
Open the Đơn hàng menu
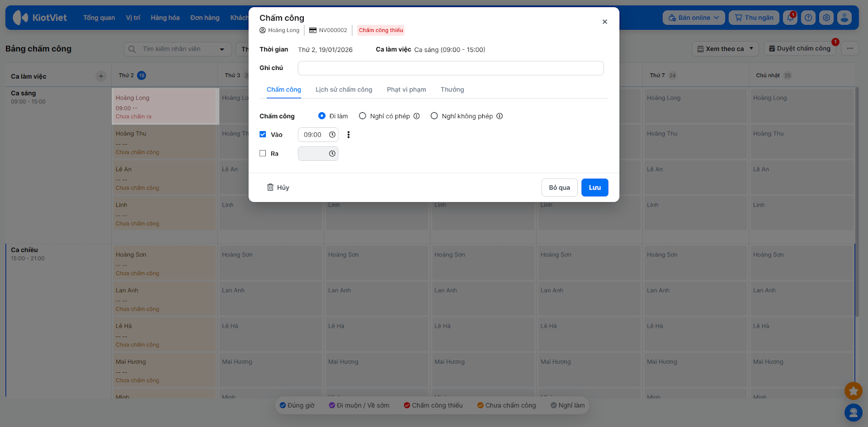point(205,18)
